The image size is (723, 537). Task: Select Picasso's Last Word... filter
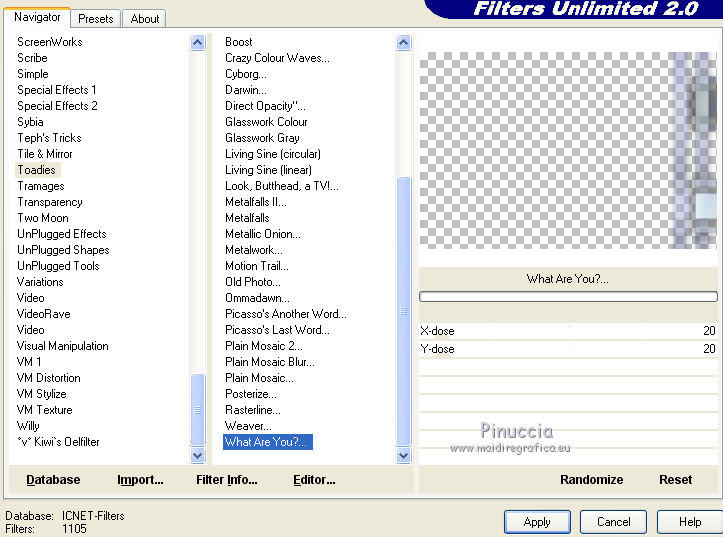click(277, 330)
